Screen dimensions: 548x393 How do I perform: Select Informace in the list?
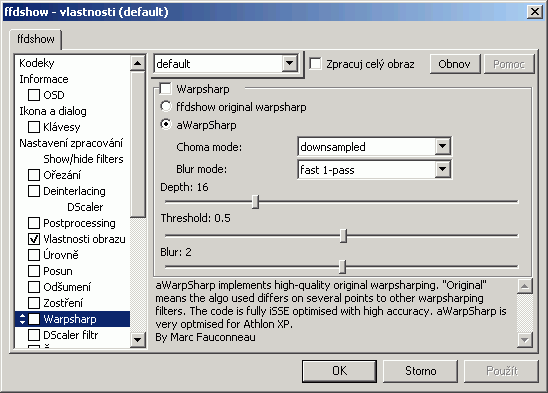pyautogui.click(x=44, y=79)
